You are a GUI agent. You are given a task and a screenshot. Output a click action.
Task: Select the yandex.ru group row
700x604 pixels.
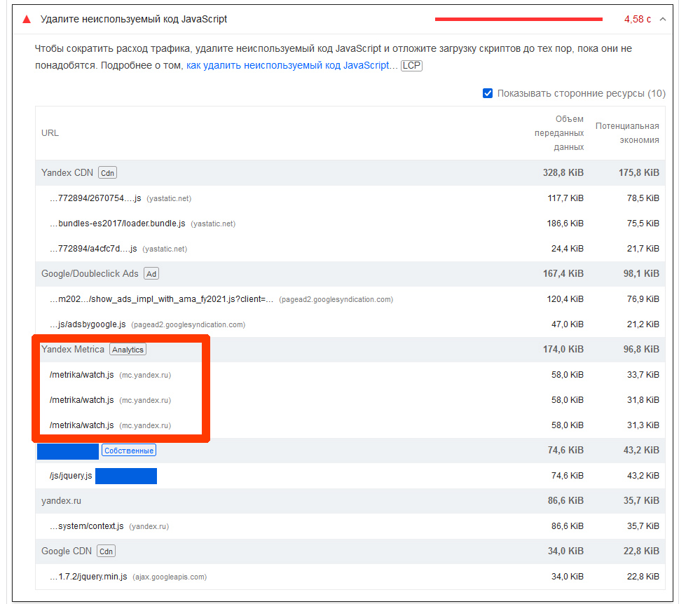(350, 501)
